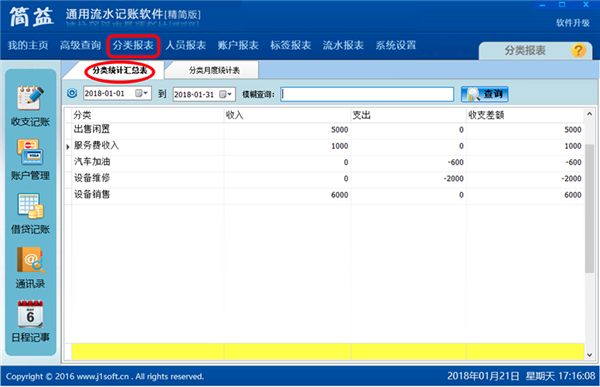Click the vertical scrollbar thumb
The image size is (600, 387).
click(x=589, y=208)
